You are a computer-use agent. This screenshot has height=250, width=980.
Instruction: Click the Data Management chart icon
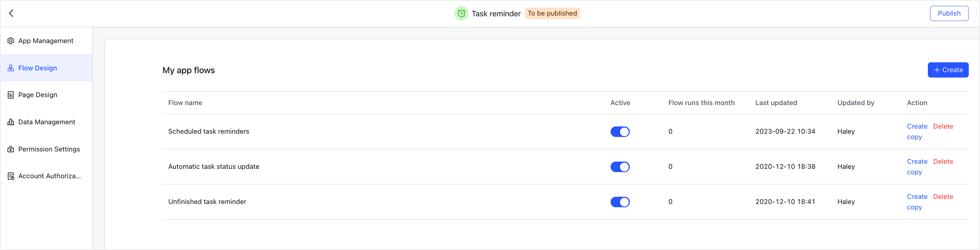point(11,122)
